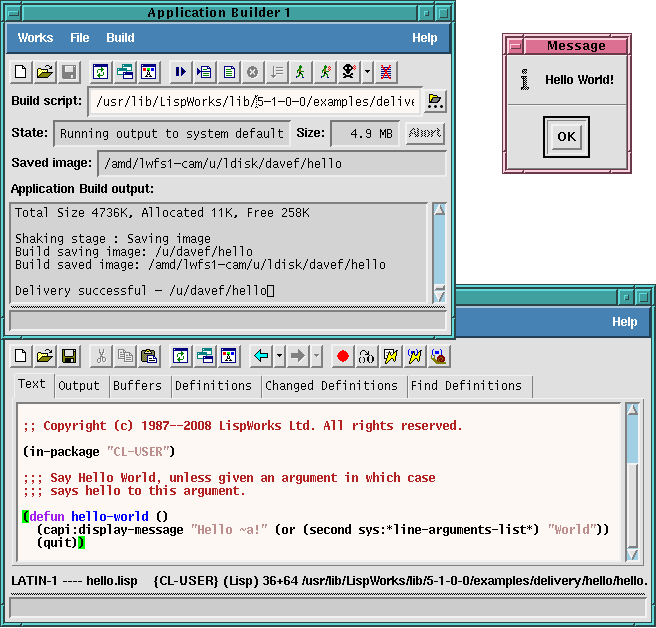Open the File menu in Application Builder

[x=79, y=38]
